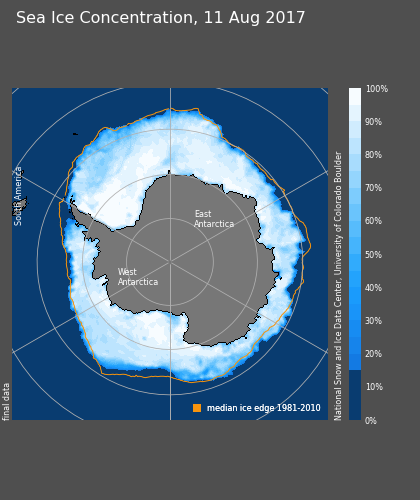Click the 60% colorbar label
420x500 pixels.
(373, 221)
